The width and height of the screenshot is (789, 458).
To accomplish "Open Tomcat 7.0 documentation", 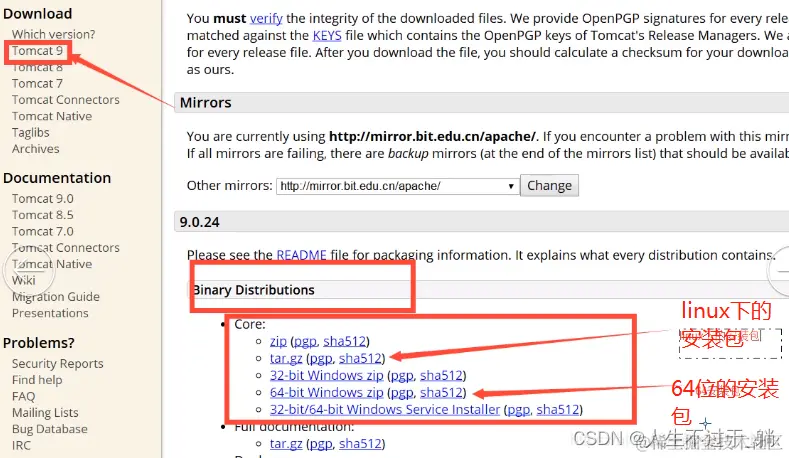I will point(43,232).
